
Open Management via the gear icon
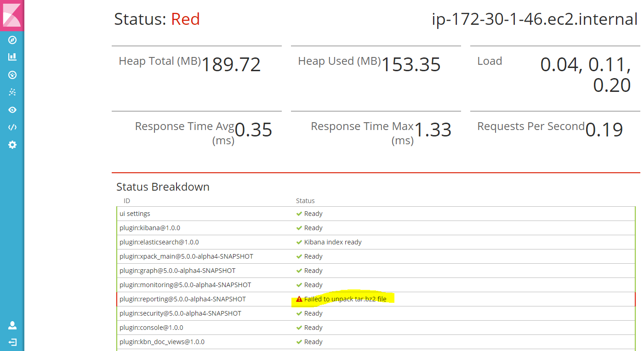12,145
